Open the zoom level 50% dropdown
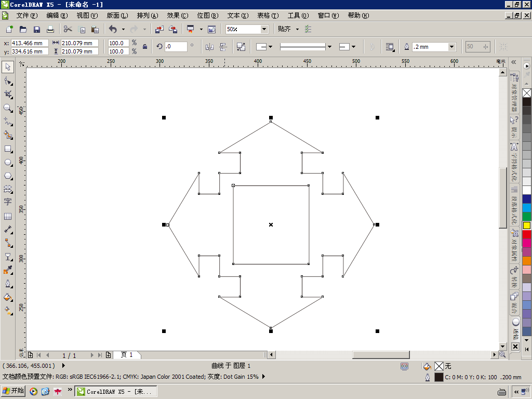The image size is (532, 399). click(x=264, y=29)
